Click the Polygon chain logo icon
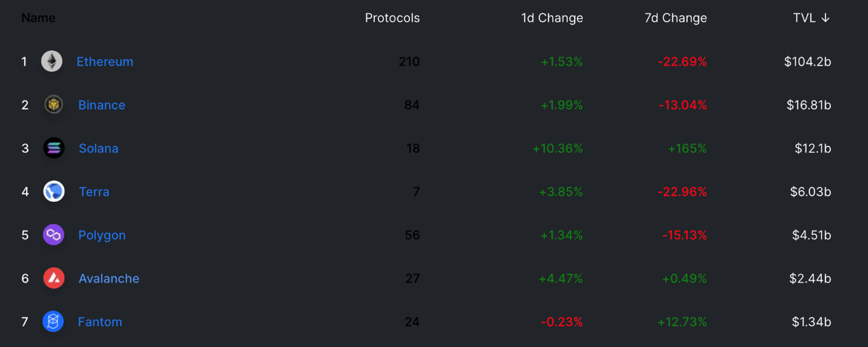Screen dimensions: 868x347 point(53,235)
